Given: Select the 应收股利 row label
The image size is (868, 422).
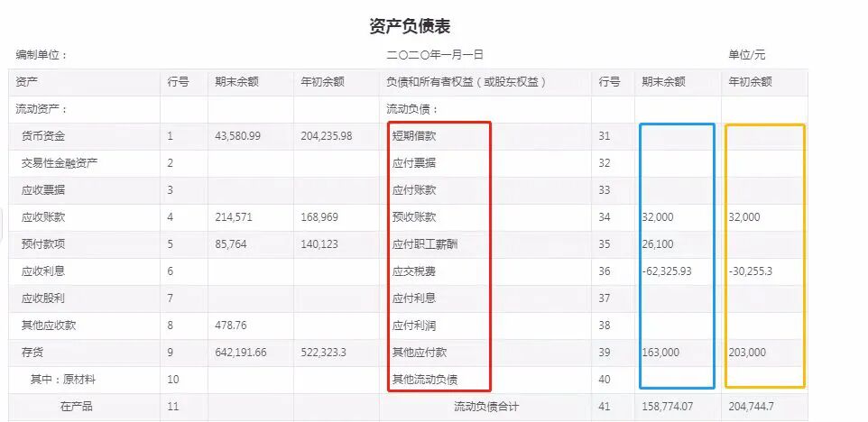Looking at the screenshot, I should 43,298.
